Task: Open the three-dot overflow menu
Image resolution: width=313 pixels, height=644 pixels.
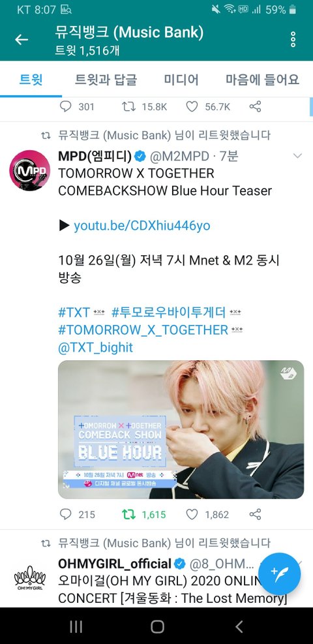Action: point(293,39)
